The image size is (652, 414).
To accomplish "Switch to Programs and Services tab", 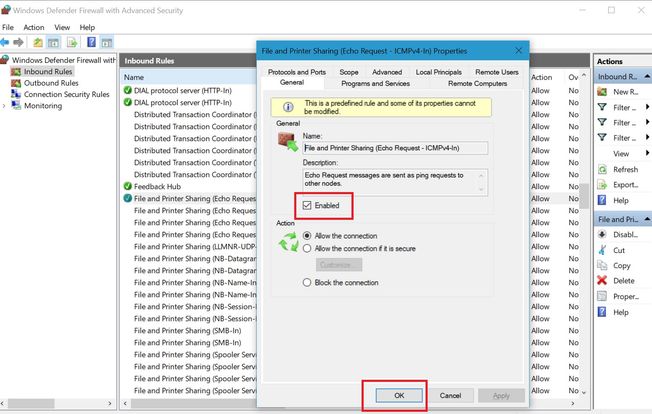I will 375,84.
